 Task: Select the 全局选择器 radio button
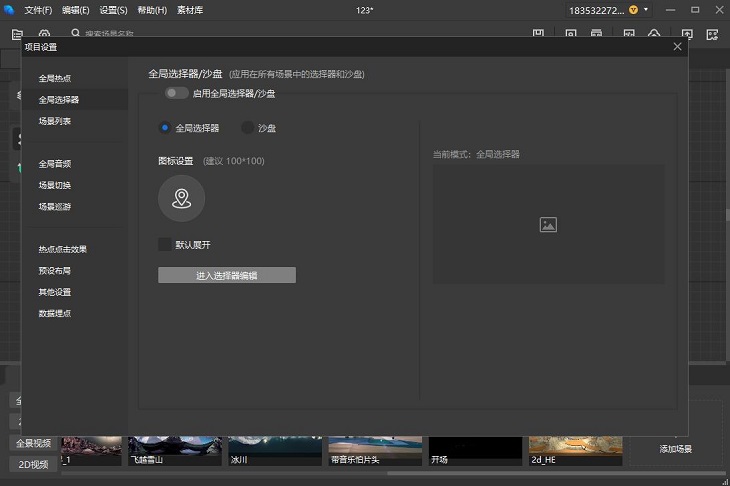point(165,128)
